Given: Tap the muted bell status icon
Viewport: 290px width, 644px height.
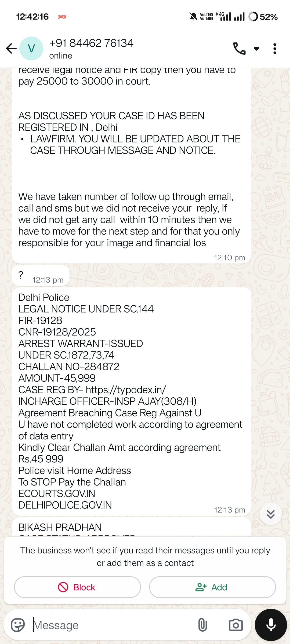Looking at the screenshot, I should 193,17.
